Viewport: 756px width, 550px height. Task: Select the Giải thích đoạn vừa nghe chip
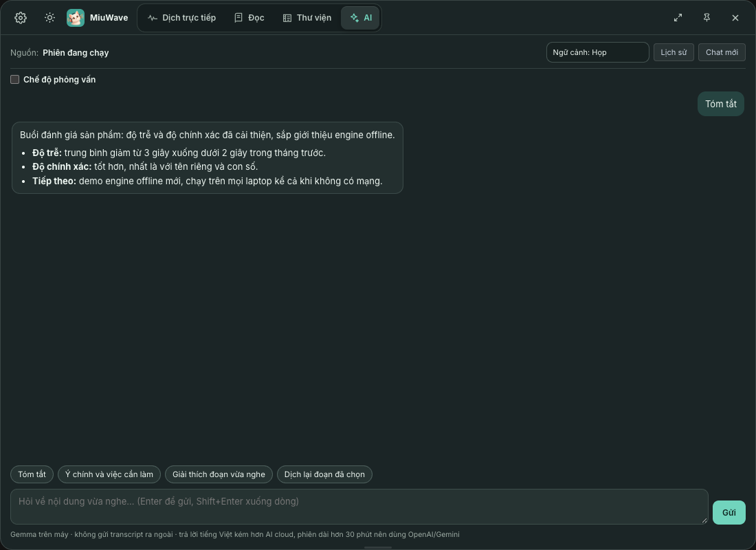pos(219,474)
